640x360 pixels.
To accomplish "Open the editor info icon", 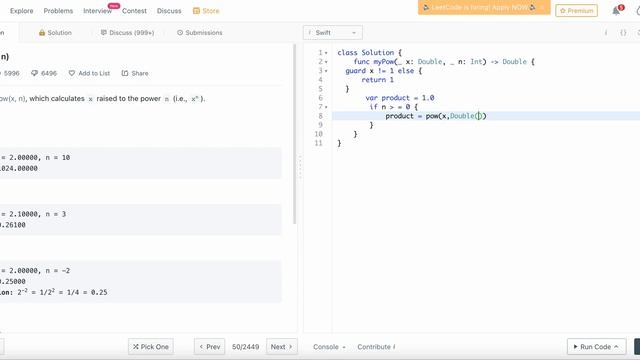I will click(x=606, y=33).
